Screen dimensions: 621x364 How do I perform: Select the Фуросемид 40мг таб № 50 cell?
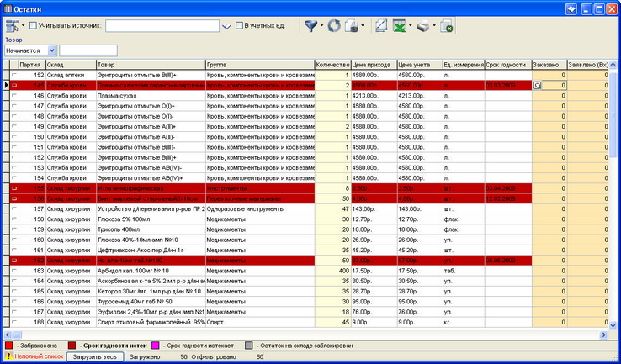(x=151, y=302)
